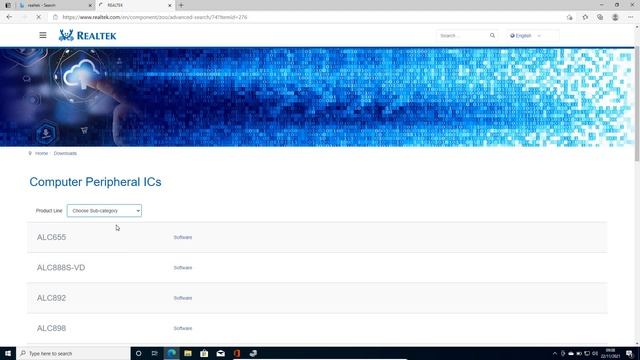Open Software link for ALC888S-VD
640x360 pixels.
pos(183,268)
